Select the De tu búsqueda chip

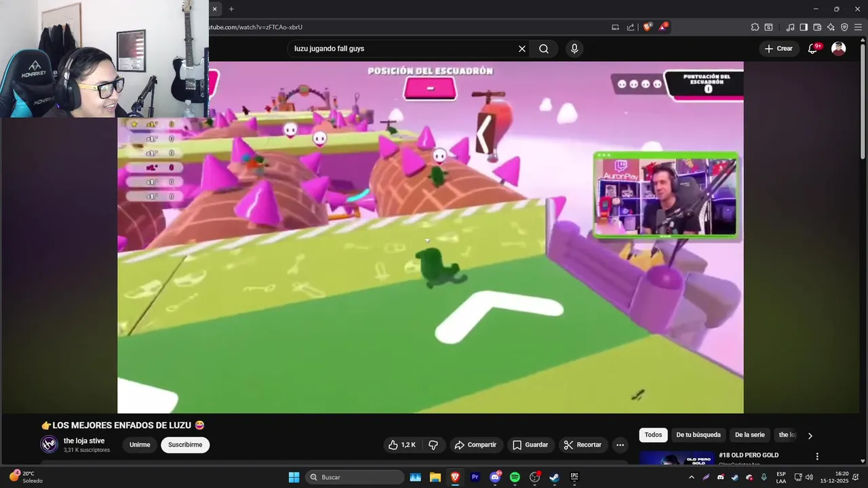coord(698,434)
